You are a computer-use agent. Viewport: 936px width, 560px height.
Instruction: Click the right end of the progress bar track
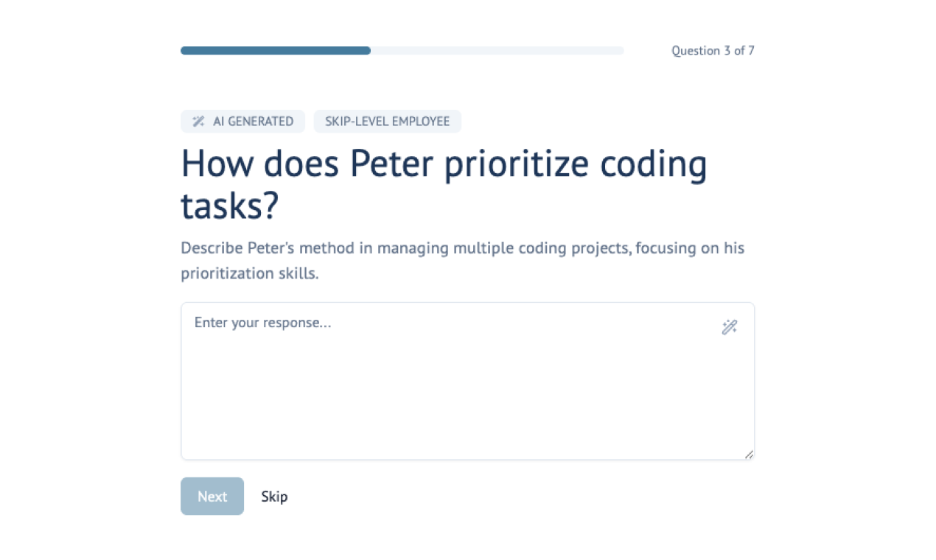(620, 51)
